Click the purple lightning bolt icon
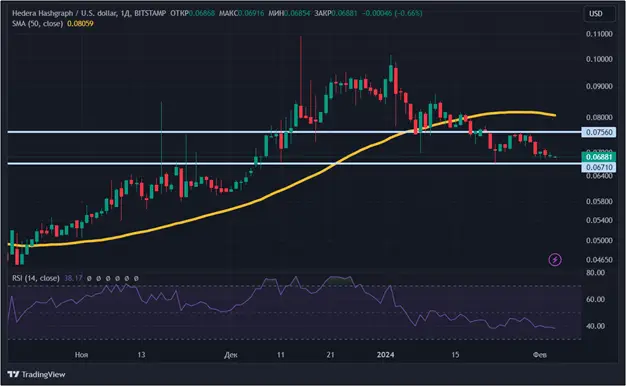The width and height of the screenshot is (626, 386). coord(555,260)
